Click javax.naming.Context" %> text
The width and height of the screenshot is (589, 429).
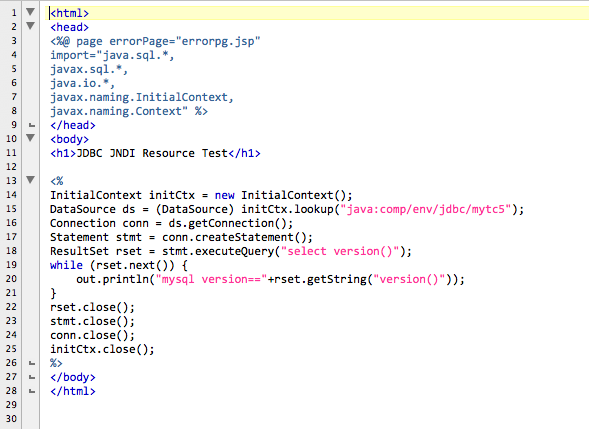[x=129, y=111]
